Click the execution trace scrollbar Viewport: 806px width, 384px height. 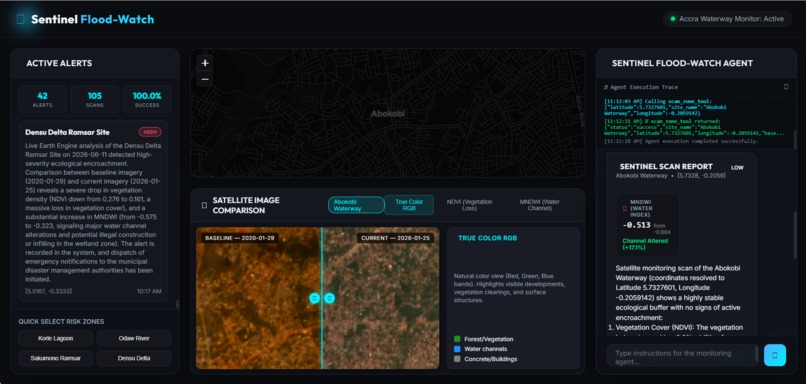[x=794, y=139]
